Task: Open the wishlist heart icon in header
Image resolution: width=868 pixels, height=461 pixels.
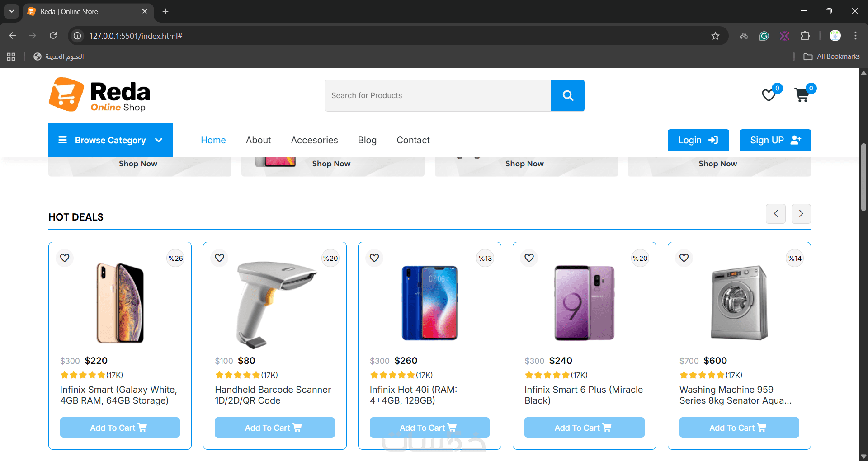Action: point(769,95)
